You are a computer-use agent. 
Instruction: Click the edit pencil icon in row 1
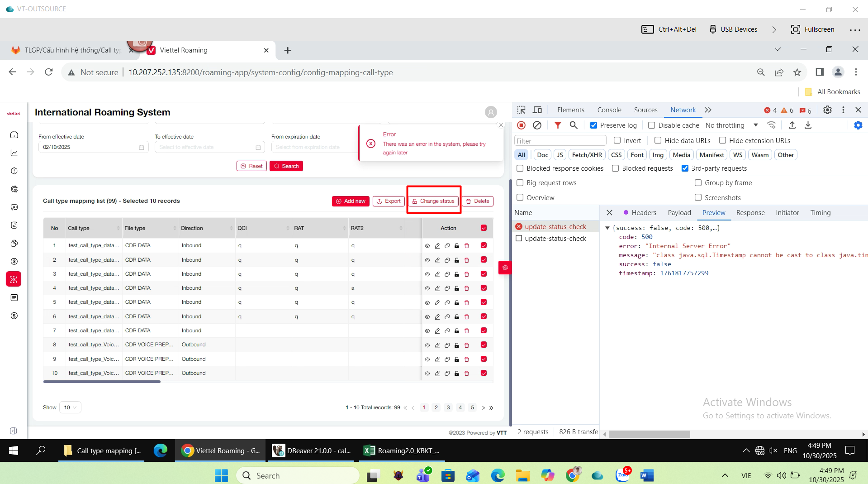tap(437, 246)
